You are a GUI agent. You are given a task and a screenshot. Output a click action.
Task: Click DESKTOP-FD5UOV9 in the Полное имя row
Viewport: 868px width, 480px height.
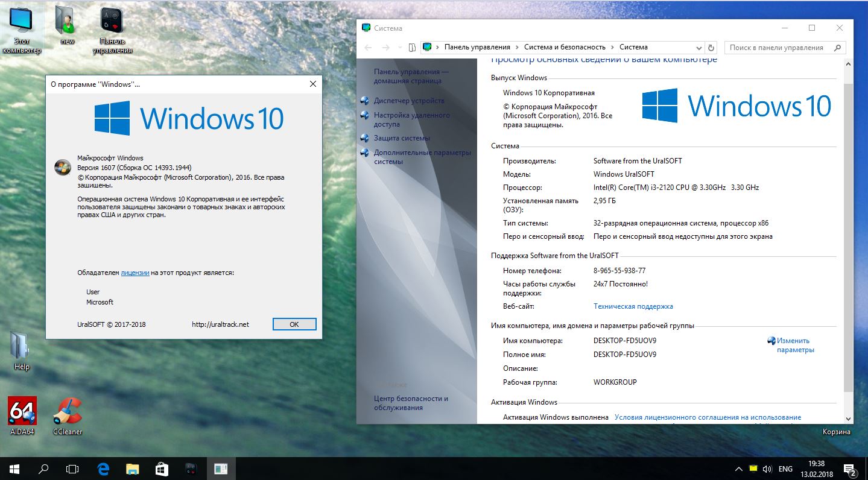[625, 355]
